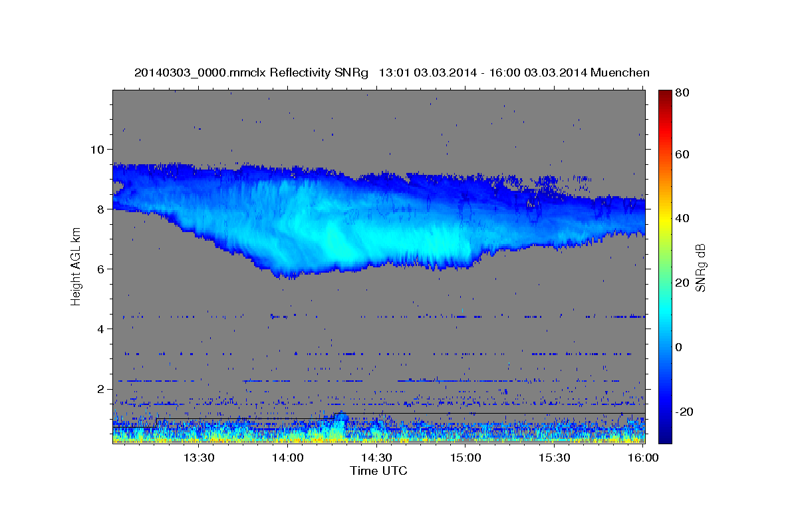Image resolution: width=798 pixels, height=532 pixels.
Task: Click the plot title text '20140303_0000.mmclx Reflectivity SNRg'
Action: click(x=251, y=72)
